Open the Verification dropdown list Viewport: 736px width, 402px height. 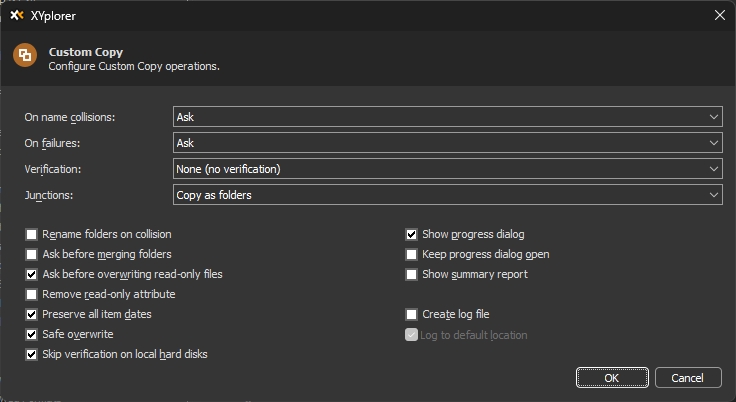pos(447,169)
